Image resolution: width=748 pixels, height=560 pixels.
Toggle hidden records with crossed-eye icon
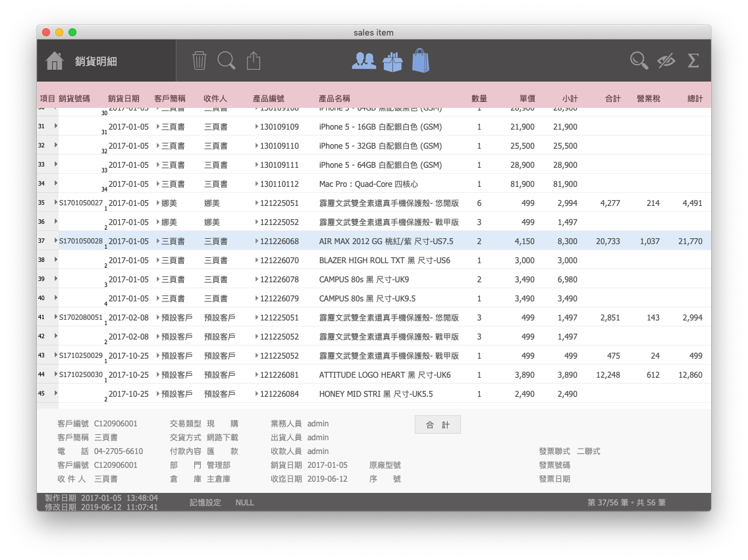coord(666,61)
